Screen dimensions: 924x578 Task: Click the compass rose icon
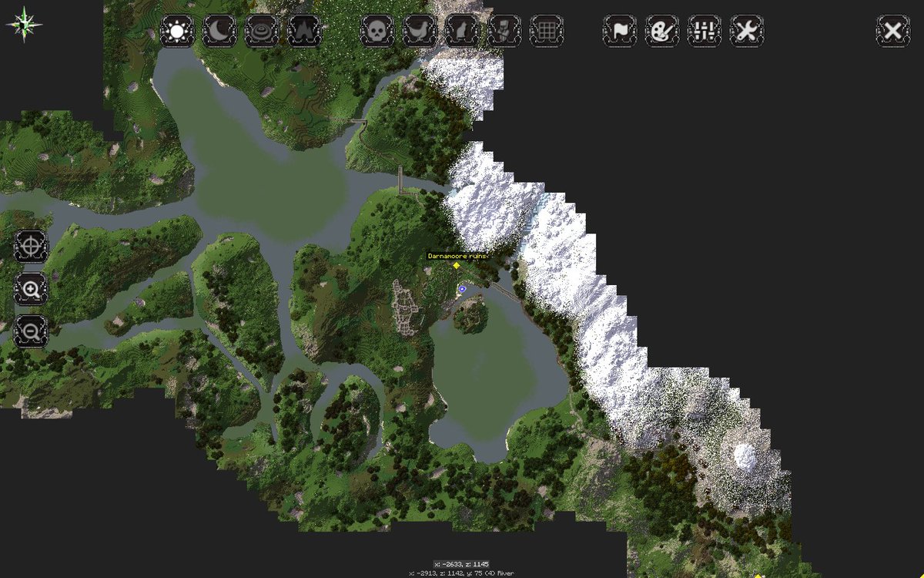(24, 24)
